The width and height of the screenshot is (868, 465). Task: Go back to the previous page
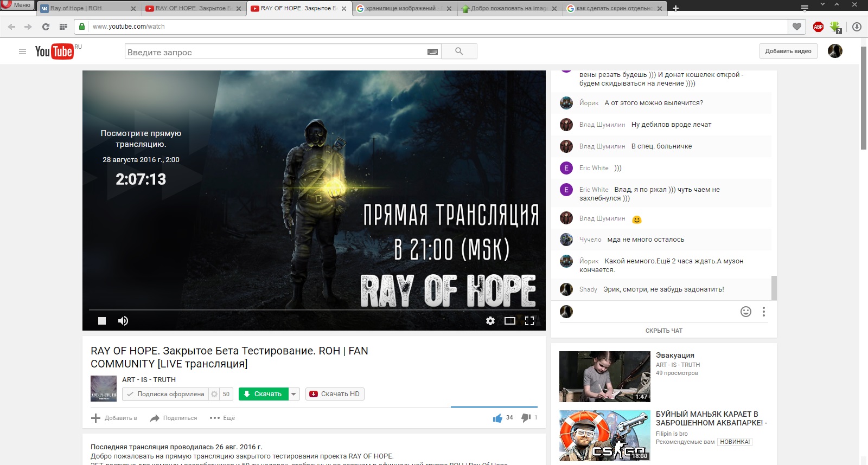click(x=12, y=27)
